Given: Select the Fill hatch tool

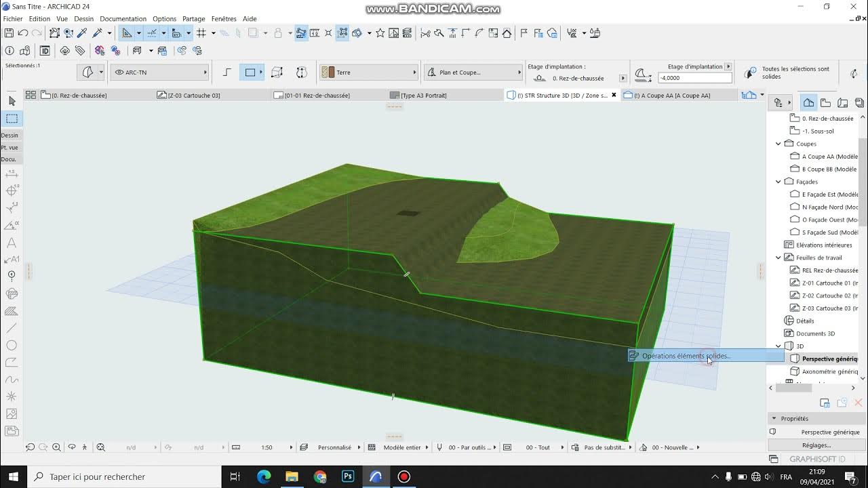Looking at the screenshot, I should (12, 311).
